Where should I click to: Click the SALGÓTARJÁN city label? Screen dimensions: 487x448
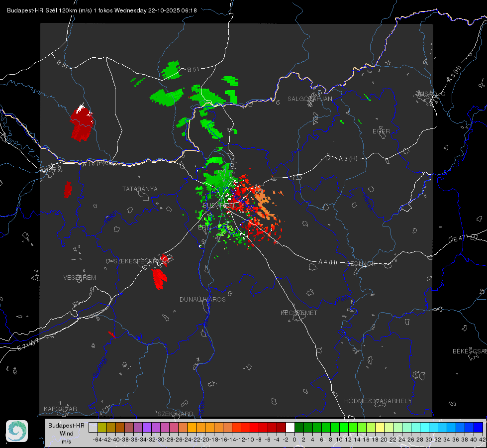309,99
